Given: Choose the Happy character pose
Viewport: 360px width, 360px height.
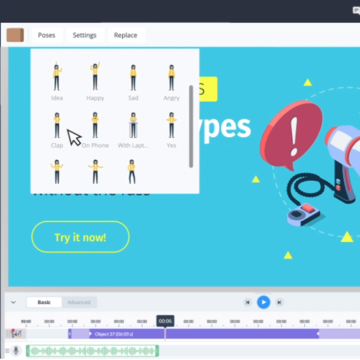Looking at the screenshot, I should 95,81.
